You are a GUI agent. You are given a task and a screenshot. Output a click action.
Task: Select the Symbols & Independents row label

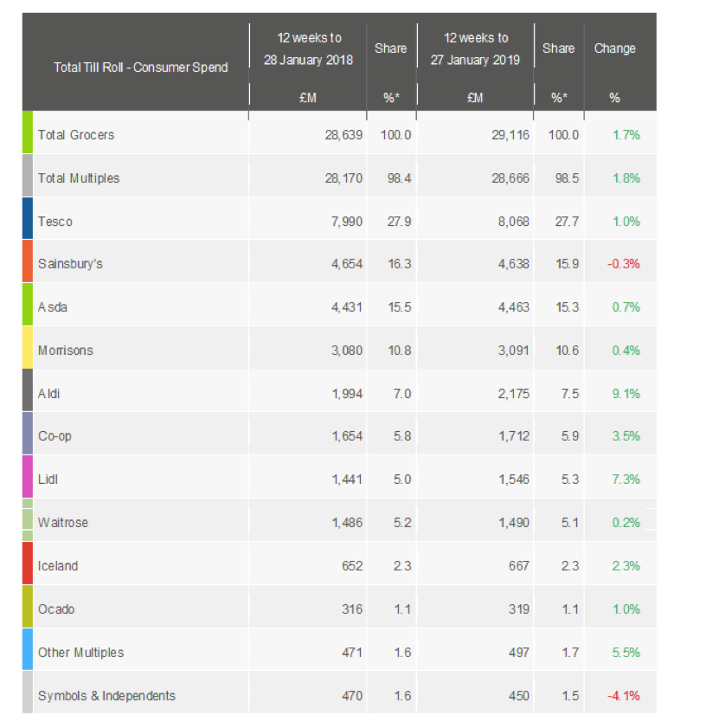coord(106,696)
